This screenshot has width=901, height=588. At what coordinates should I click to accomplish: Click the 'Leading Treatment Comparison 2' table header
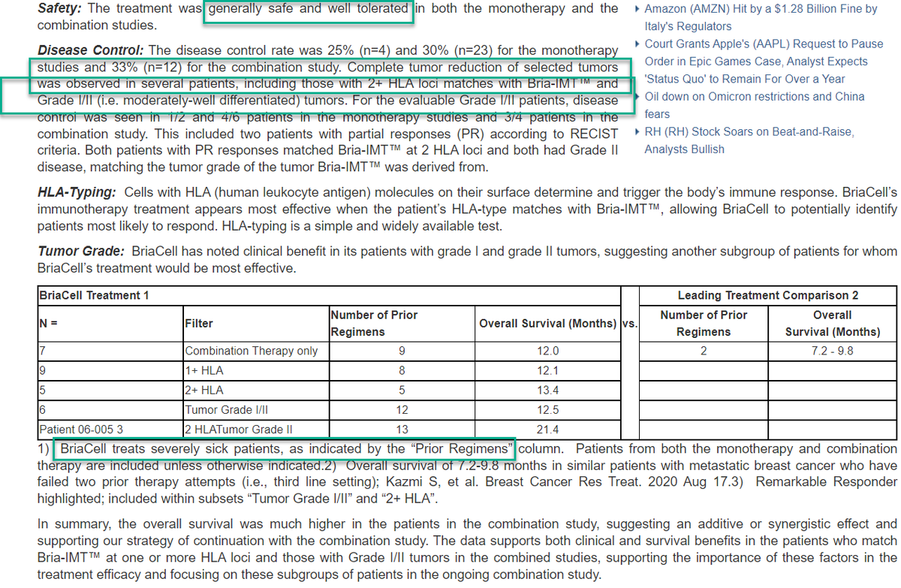tap(767, 295)
